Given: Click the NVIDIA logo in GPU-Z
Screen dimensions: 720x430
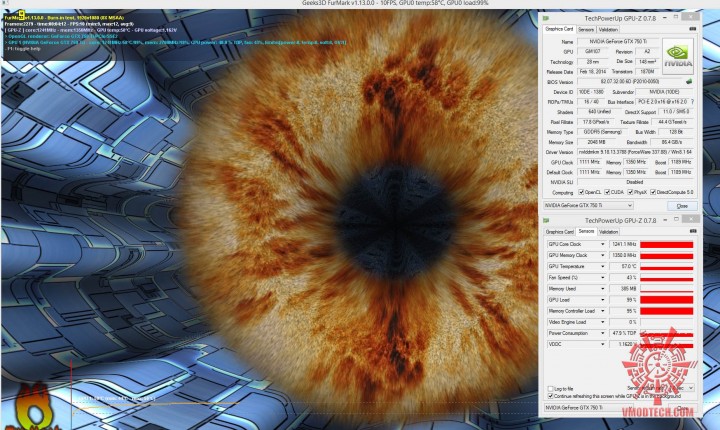Looking at the screenshot, I should click(x=678, y=56).
